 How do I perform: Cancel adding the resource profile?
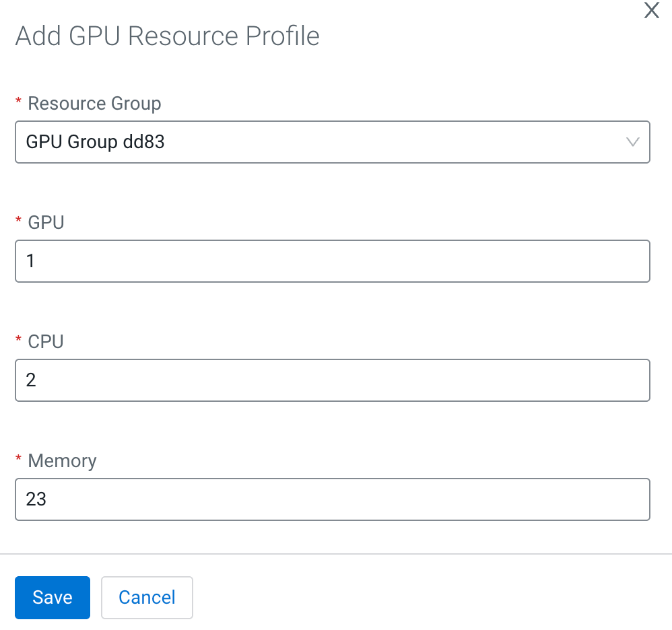coord(147,597)
